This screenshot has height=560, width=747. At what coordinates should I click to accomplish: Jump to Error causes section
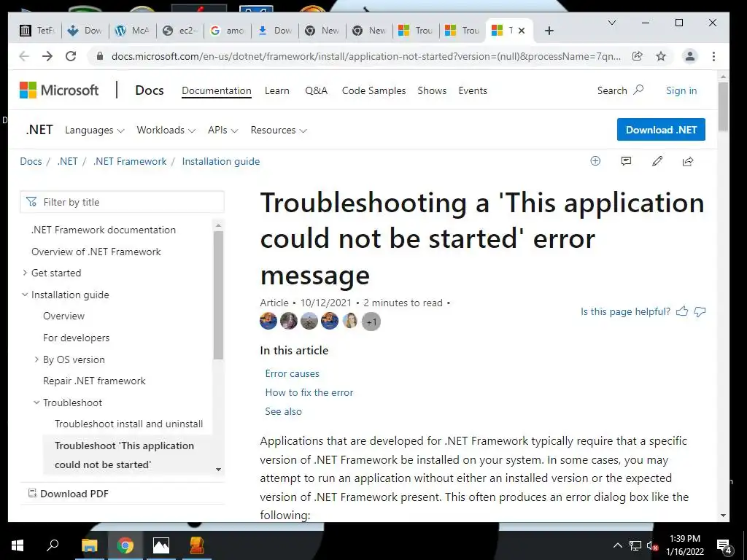(292, 373)
